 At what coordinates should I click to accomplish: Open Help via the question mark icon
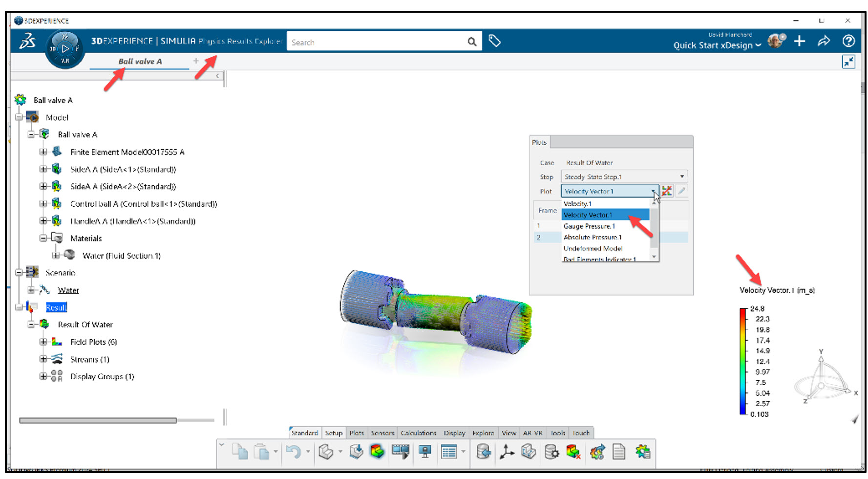coord(848,41)
